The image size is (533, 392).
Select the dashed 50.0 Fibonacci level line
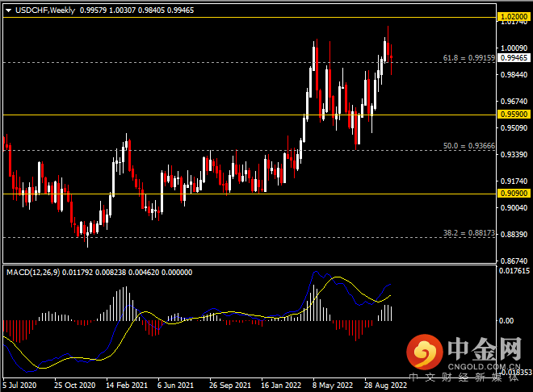(250, 150)
